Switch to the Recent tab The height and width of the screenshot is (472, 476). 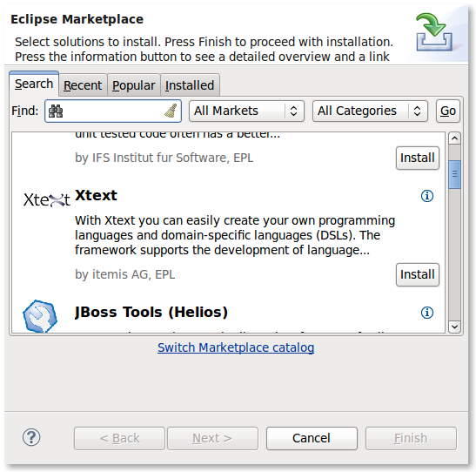[x=83, y=85]
